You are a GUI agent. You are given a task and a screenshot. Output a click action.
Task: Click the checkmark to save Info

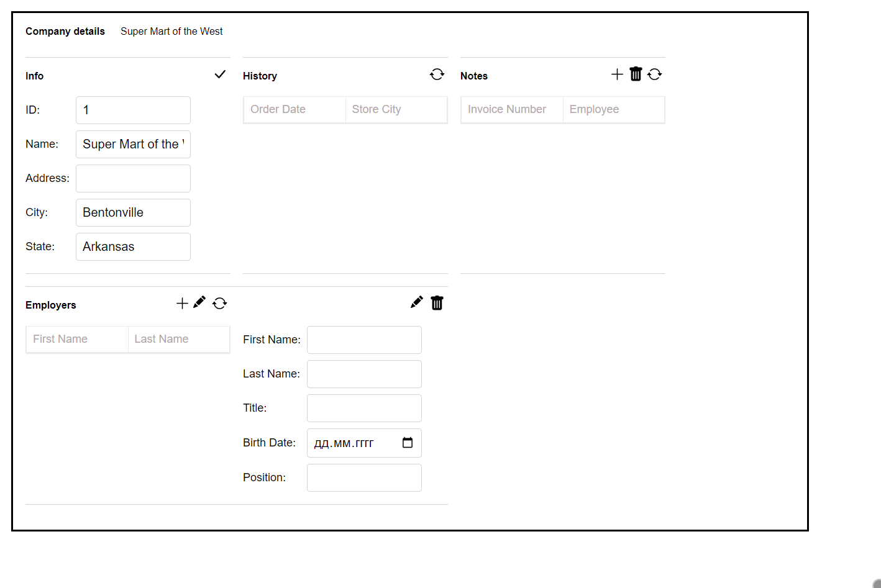click(220, 75)
